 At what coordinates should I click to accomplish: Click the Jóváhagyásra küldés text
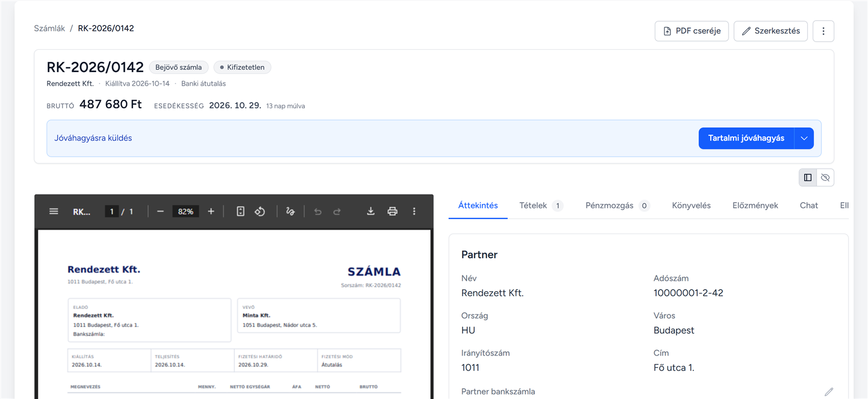93,138
